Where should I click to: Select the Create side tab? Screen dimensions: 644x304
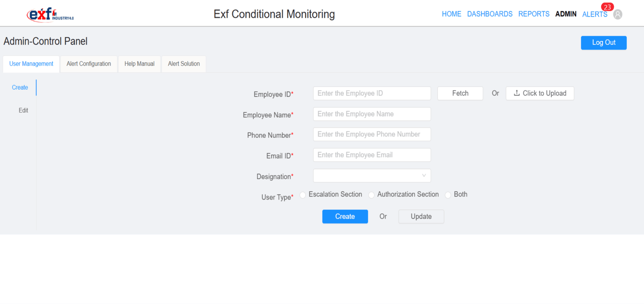point(20,88)
